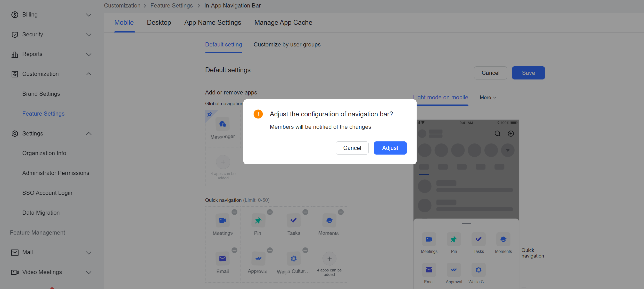Expand the Mail section chevron
This screenshot has width=644, height=289.
(89, 253)
